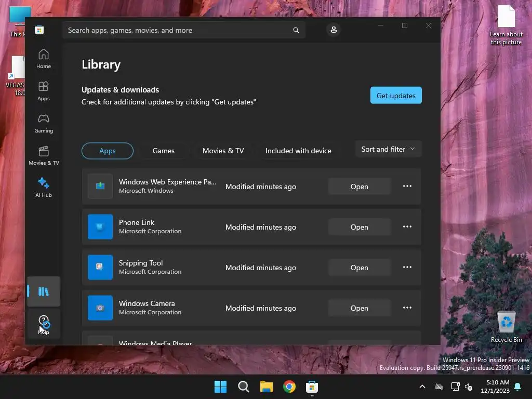Click the Snipping Tool title text
This screenshot has height=399, width=532.
(x=141, y=263)
